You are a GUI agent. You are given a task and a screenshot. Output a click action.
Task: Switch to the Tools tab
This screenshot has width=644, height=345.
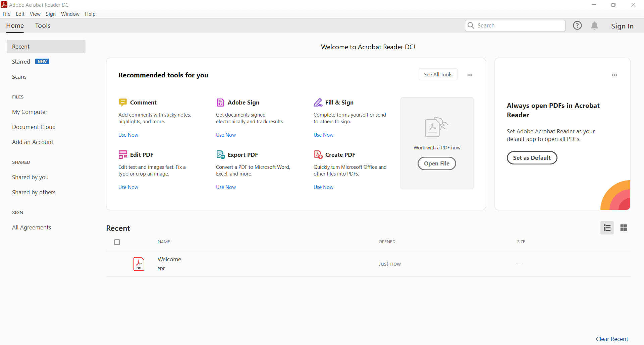point(43,25)
